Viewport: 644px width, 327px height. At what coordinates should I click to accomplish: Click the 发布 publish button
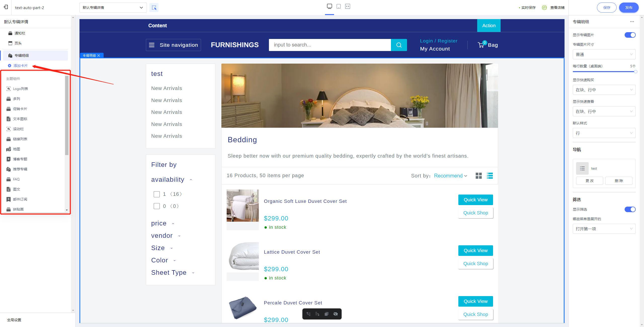coord(629,8)
